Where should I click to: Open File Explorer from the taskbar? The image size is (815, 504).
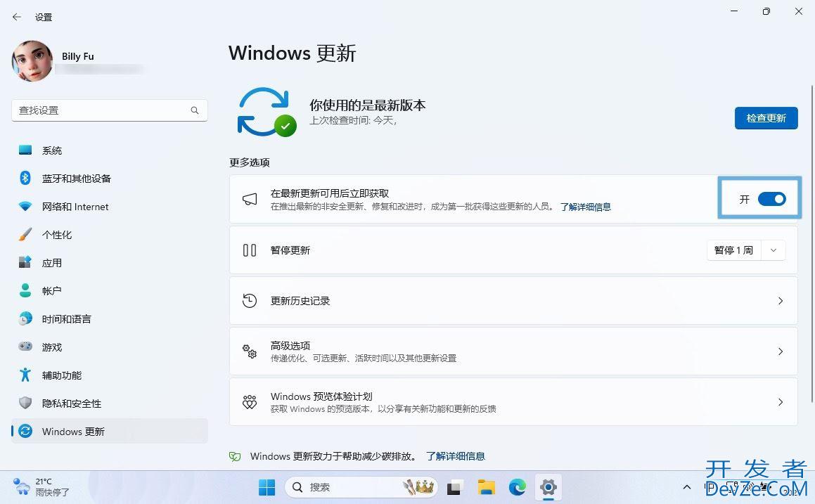(x=487, y=487)
